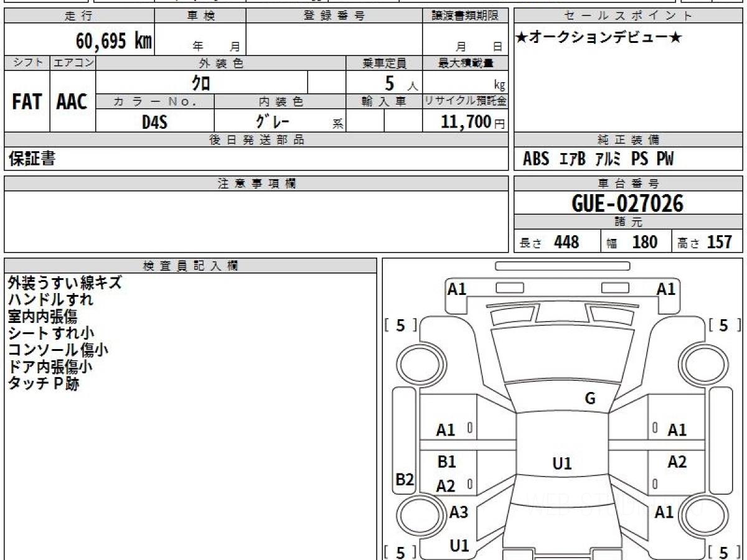747x560 pixels.
Task: Select the 注意事項欄 header
Action: 256,184
